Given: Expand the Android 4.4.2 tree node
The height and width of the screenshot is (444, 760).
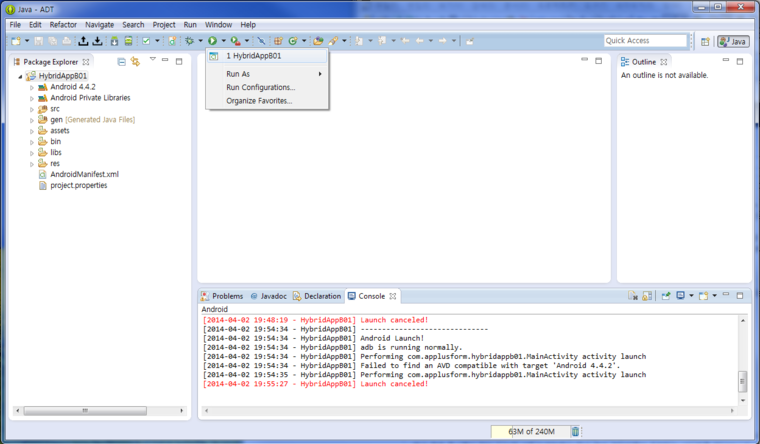Looking at the screenshot, I should [32, 87].
